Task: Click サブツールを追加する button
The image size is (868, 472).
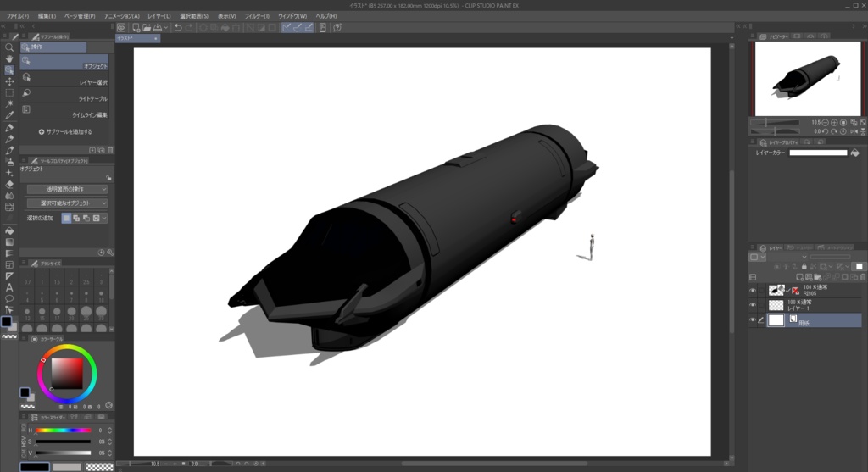Action: click(x=65, y=131)
